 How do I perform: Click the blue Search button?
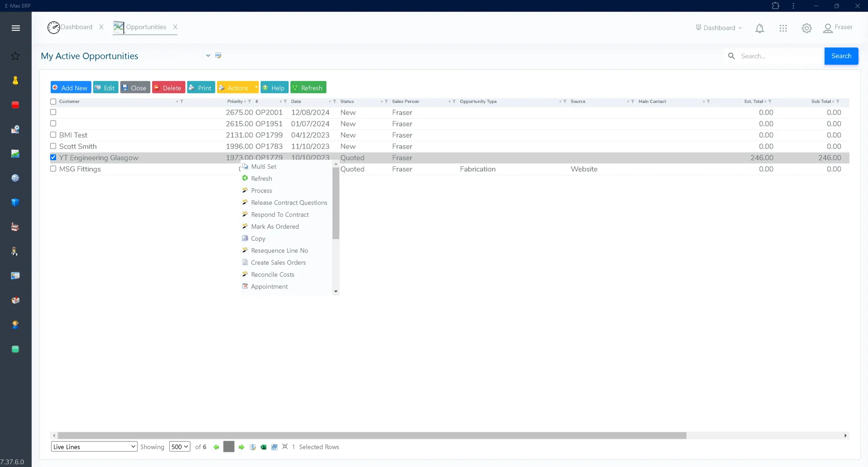coord(841,56)
